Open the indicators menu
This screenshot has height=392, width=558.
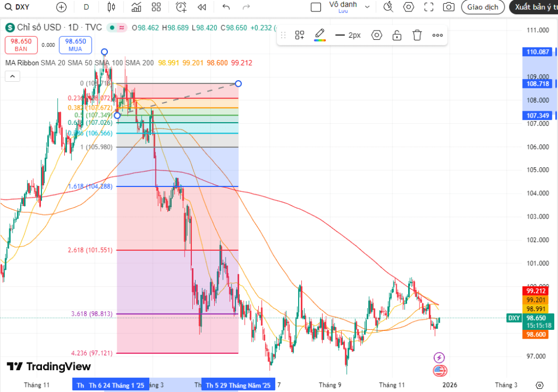coord(136,7)
